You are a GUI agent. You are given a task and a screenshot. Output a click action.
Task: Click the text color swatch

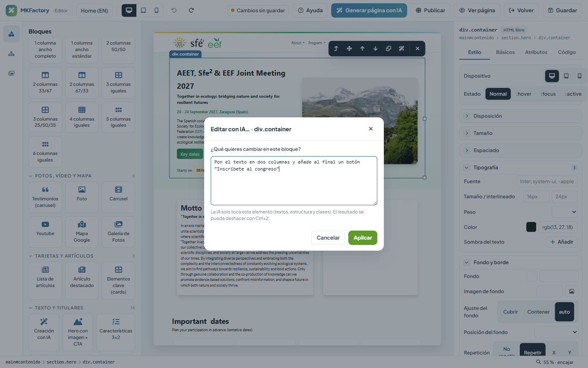[x=531, y=227]
